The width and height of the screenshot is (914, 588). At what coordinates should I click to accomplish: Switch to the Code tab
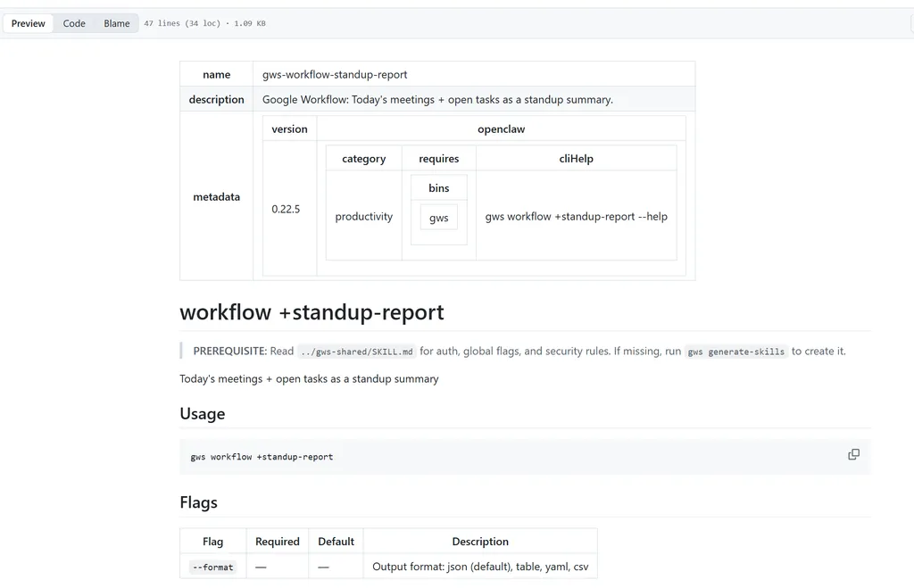pos(74,23)
